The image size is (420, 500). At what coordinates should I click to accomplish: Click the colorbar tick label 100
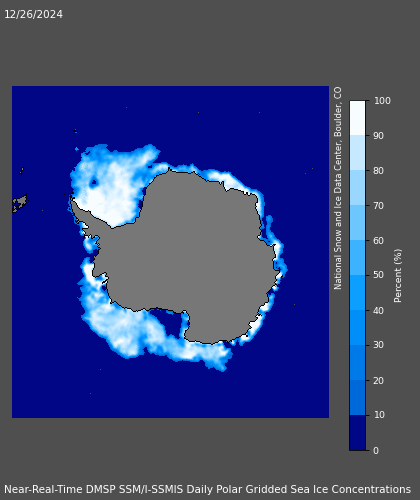coord(382,101)
